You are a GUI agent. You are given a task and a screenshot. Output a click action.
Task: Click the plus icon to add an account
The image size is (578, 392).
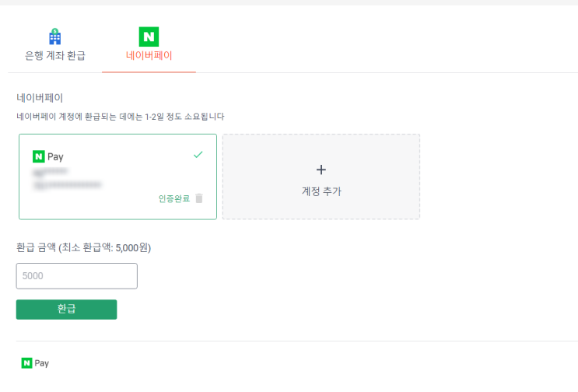pyautogui.click(x=321, y=170)
